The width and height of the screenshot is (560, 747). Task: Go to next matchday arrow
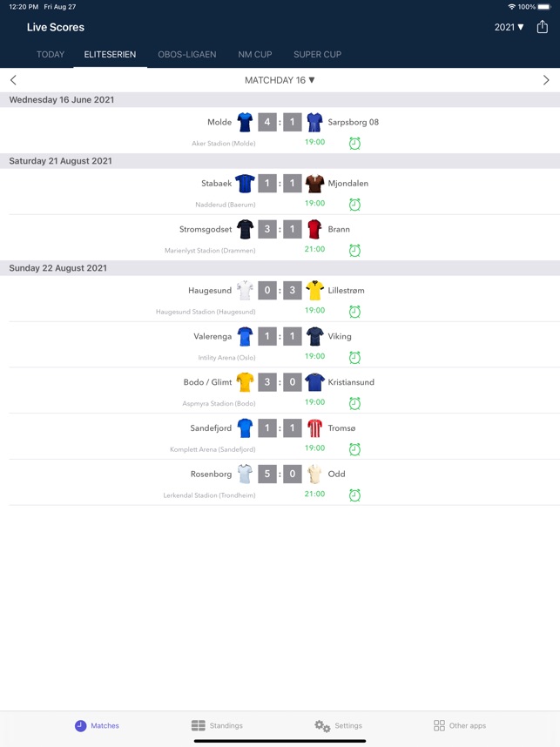click(x=546, y=80)
